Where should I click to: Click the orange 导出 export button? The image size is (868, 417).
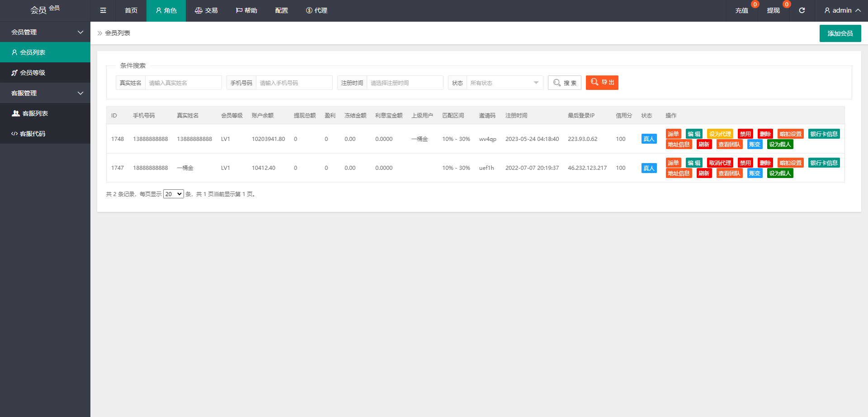pyautogui.click(x=602, y=83)
